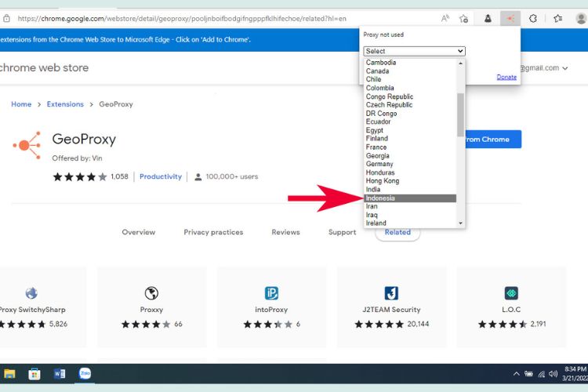Click the volume icon in system tray
Screen dimensions: 588x392
(554, 374)
